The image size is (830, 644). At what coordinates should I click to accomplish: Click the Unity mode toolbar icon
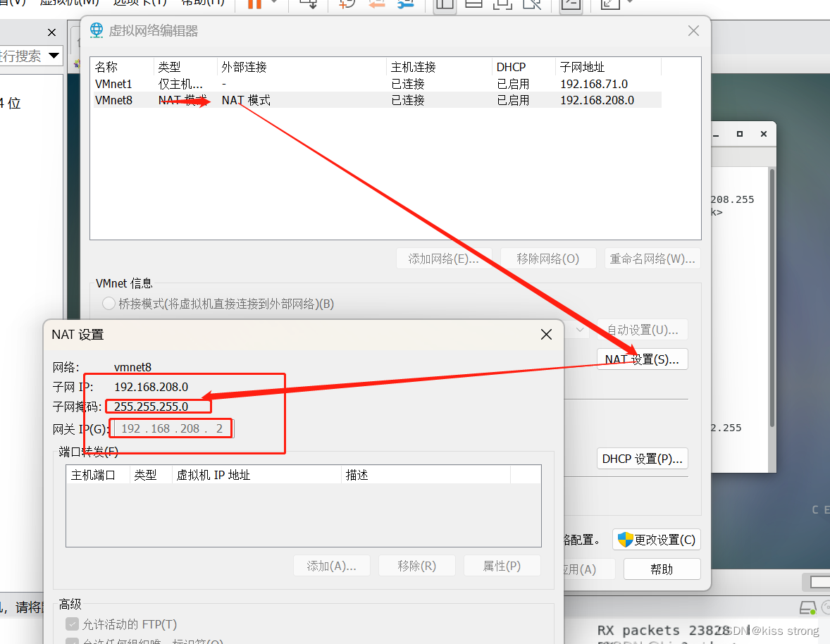(x=532, y=4)
